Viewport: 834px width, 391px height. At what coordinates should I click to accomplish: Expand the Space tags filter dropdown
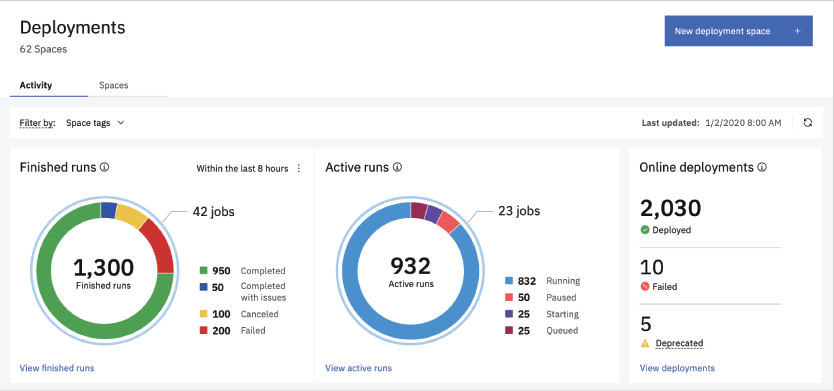(95, 123)
